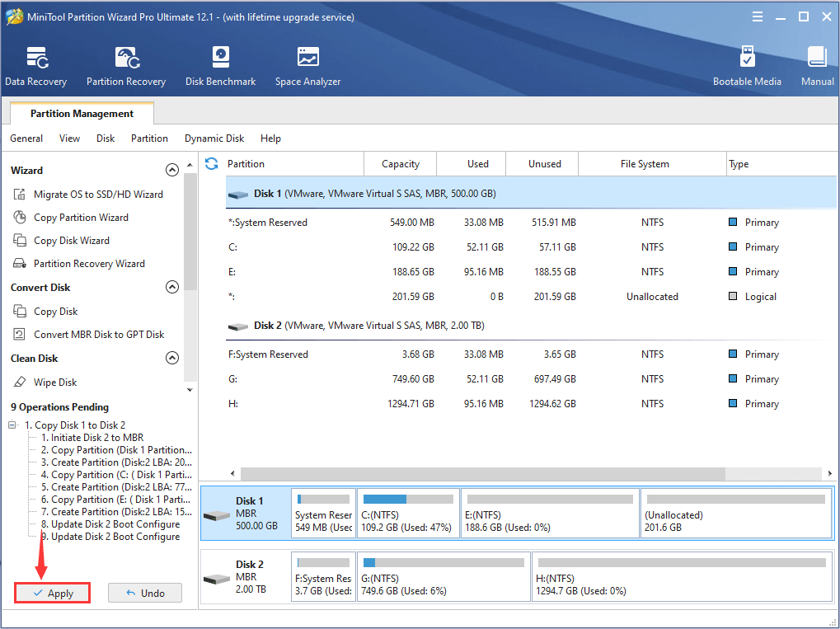Collapse the Wizard section
Image resolution: width=840 pixels, height=629 pixels.
click(172, 170)
